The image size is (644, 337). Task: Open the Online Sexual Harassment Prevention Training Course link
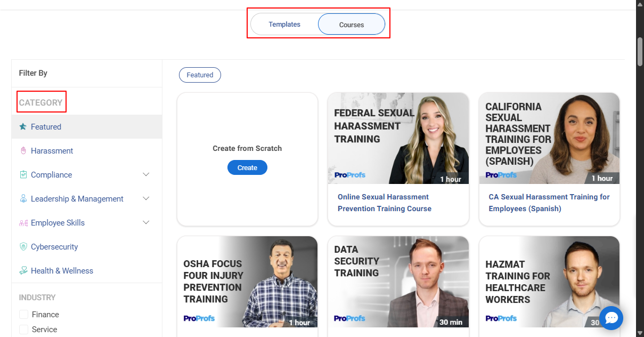pos(385,203)
